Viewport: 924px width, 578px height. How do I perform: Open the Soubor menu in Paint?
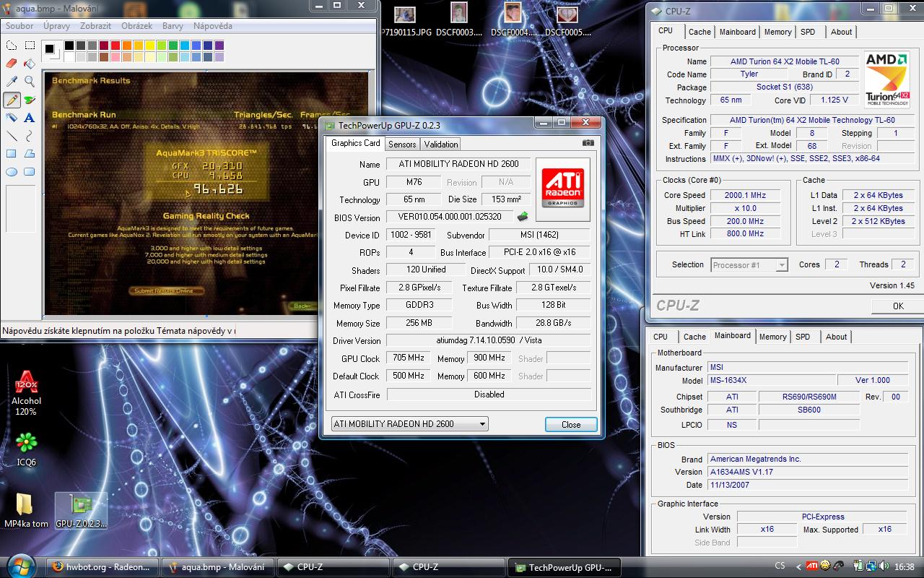coord(19,25)
